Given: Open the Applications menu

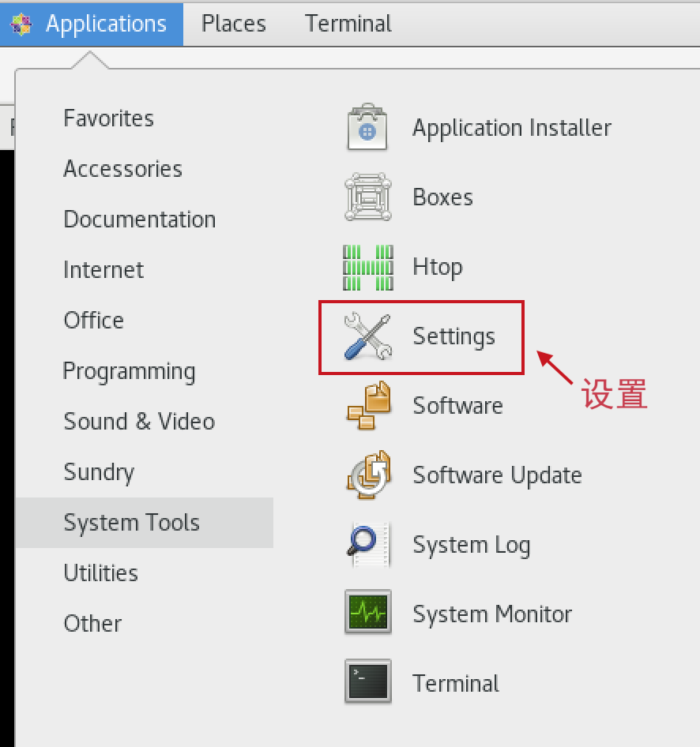Looking at the screenshot, I should pos(92,24).
